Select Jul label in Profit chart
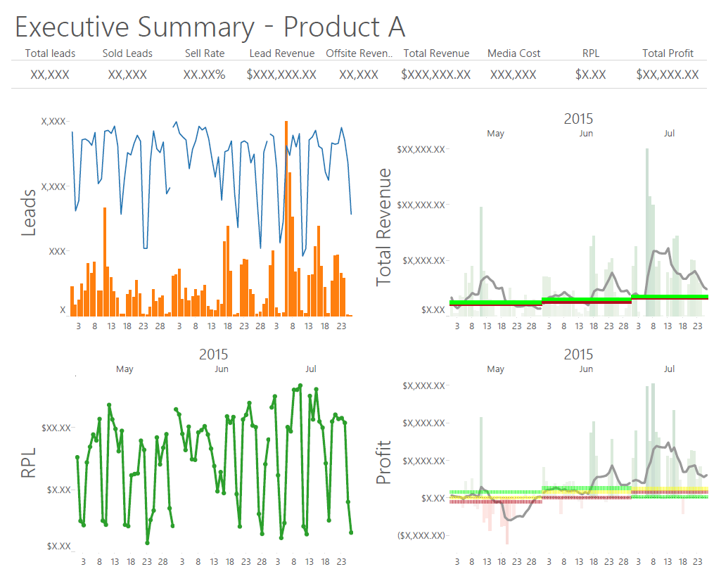The image size is (721, 588). [x=669, y=369]
